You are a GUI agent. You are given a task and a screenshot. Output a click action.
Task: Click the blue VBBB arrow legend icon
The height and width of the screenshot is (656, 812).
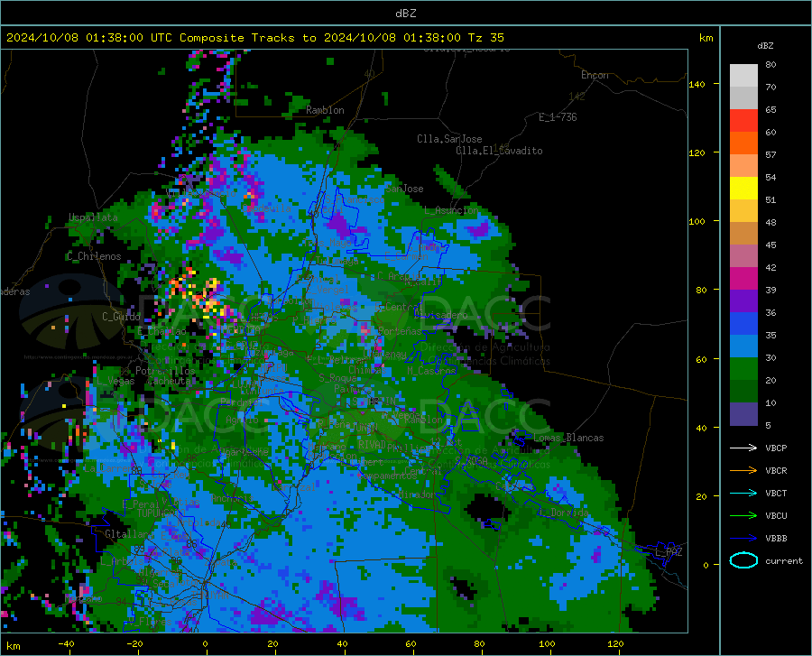[743, 538]
